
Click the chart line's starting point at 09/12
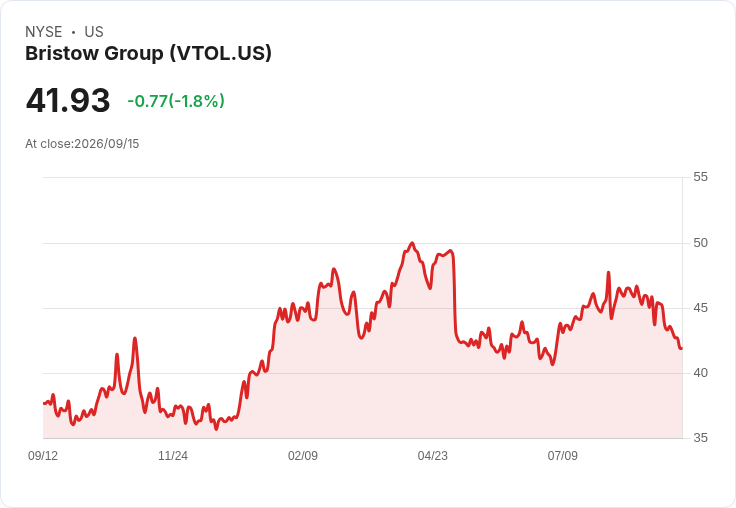point(44,403)
